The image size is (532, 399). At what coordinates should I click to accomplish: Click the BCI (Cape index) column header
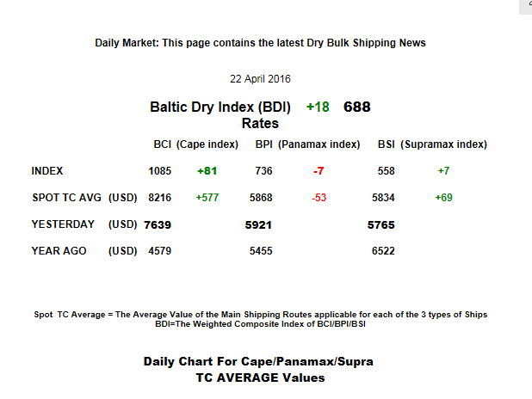pyautogui.click(x=195, y=144)
